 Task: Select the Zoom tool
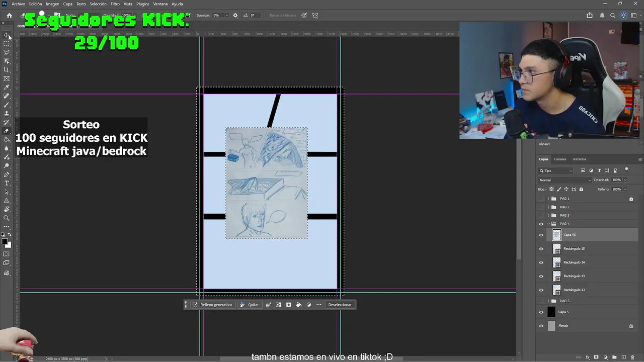pos(7,218)
